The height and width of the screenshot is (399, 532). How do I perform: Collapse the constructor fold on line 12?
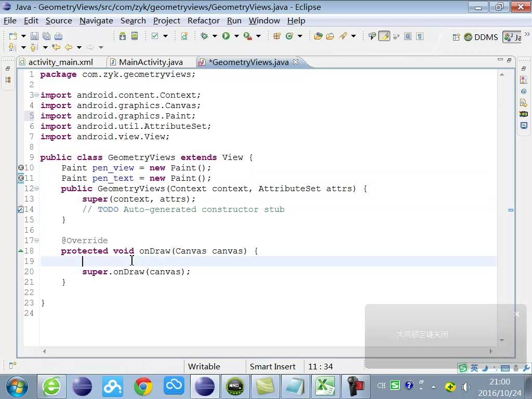[36, 188]
